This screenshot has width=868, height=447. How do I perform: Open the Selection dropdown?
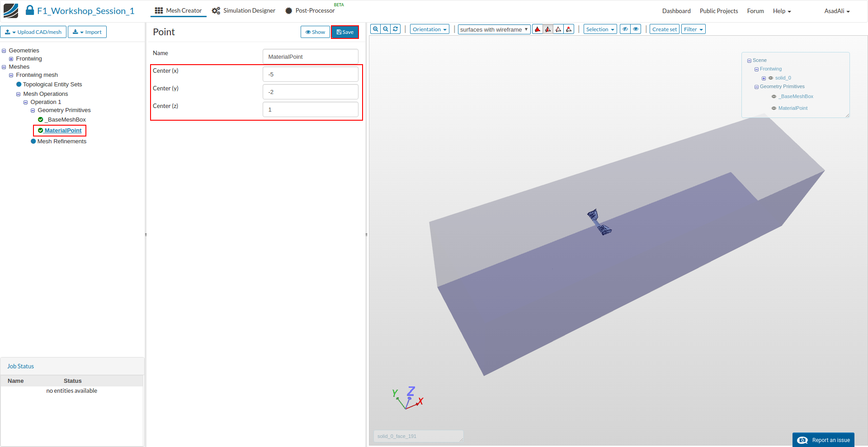click(x=600, y=29)
